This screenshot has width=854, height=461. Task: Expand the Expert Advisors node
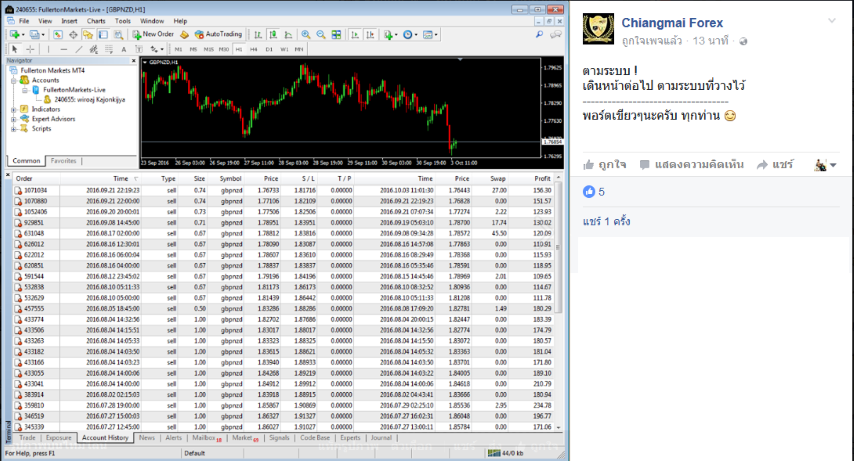(14, 119)
